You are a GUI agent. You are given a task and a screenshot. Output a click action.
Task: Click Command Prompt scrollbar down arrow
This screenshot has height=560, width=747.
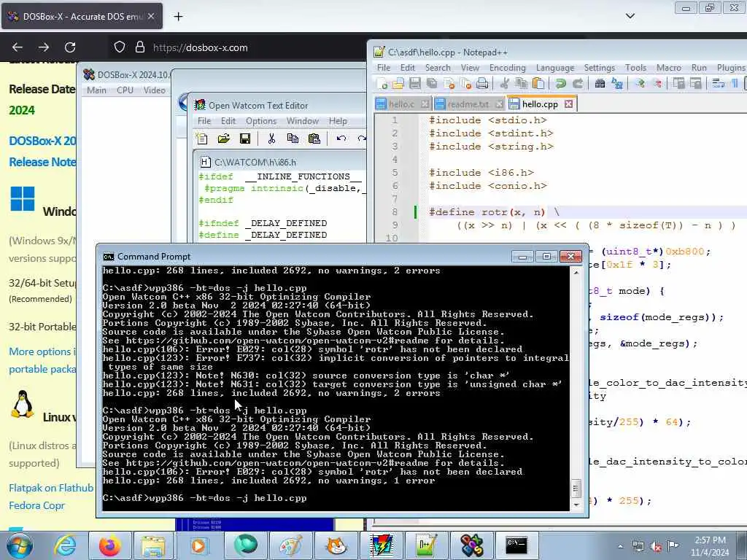tap(576, 505)
